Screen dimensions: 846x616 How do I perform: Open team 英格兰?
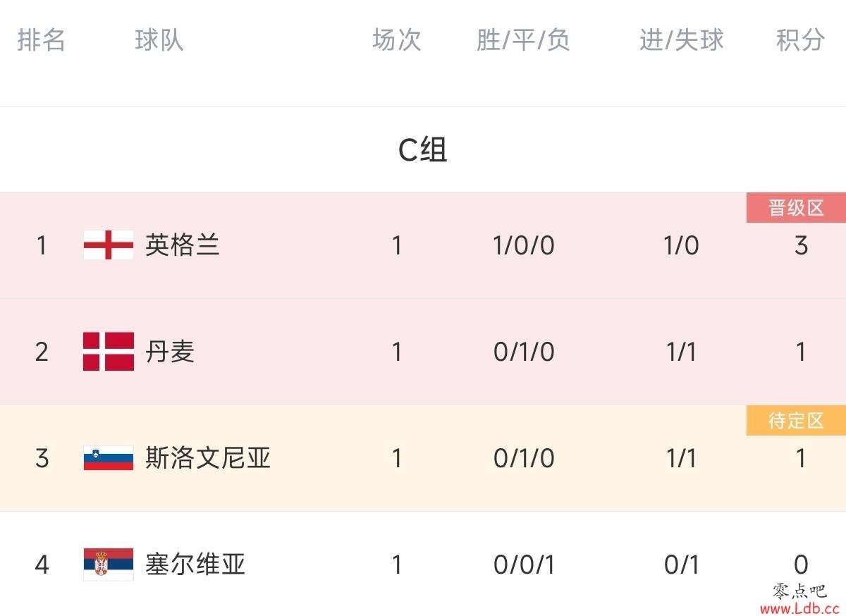(x=183, y=245)
